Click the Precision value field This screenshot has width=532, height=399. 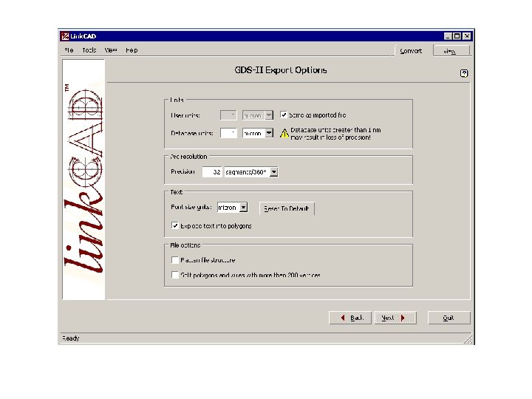(212, 172)
